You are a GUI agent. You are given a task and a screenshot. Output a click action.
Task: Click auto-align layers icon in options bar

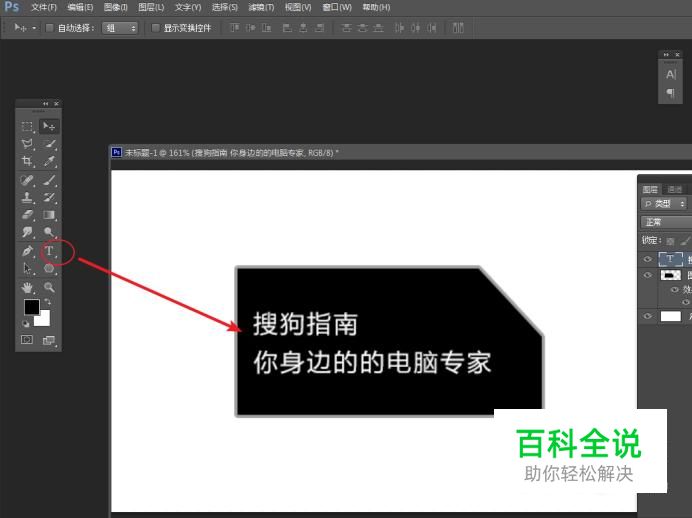[458, 28]
